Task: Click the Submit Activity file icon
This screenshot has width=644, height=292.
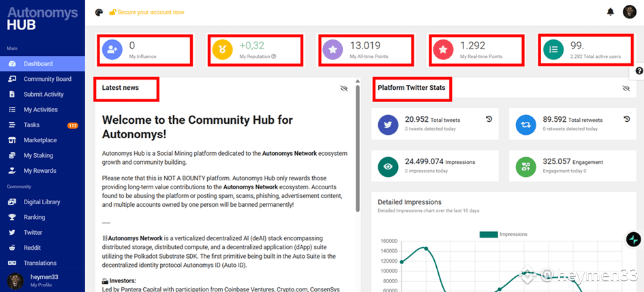Action: [12, 95]
